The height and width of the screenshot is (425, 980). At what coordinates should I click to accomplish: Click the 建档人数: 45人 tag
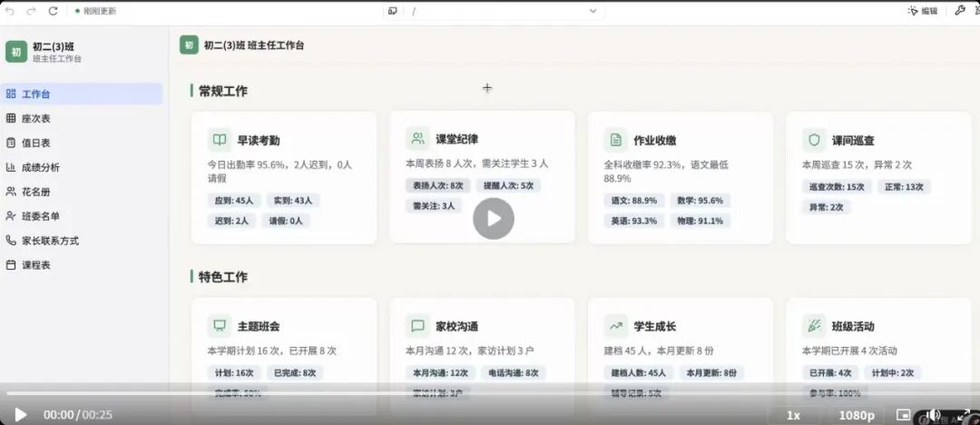point(639,373)
